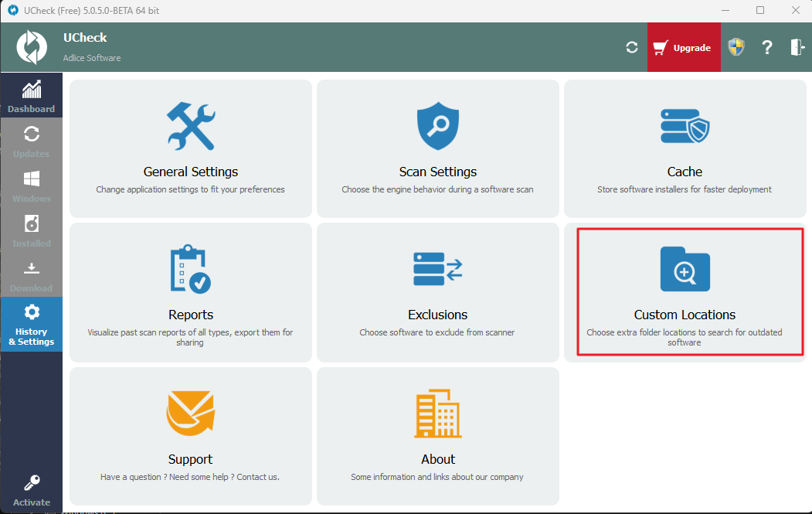
Task: Select History & Settings in sidebar
Action: point(31,325)
